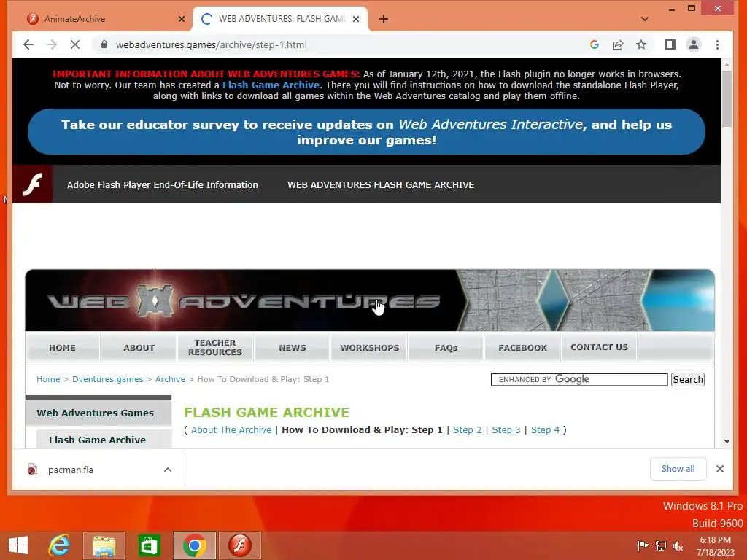Click the Chrome taskbar icon
Screen dimensions: 747x560
194,545
